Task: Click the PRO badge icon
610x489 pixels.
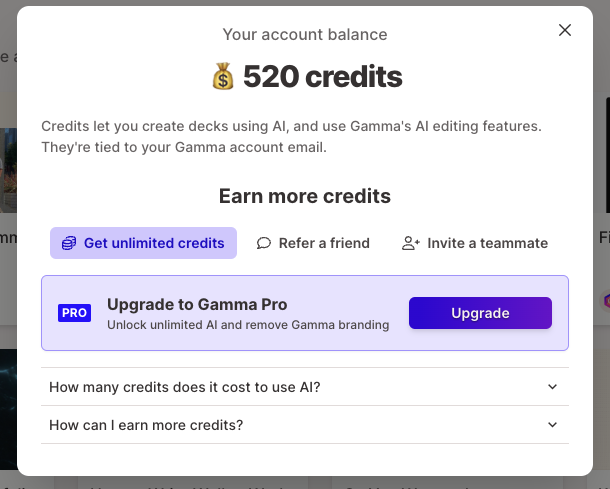Action: [x=74, y=313]
